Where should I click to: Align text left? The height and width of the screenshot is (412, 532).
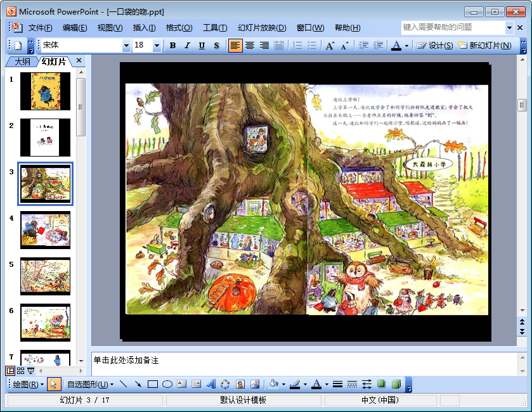(235, 46)
